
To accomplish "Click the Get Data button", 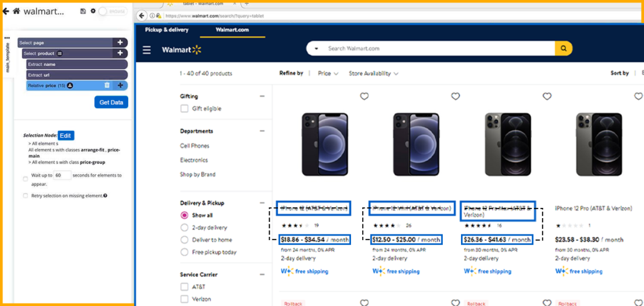I will [111, 102].
